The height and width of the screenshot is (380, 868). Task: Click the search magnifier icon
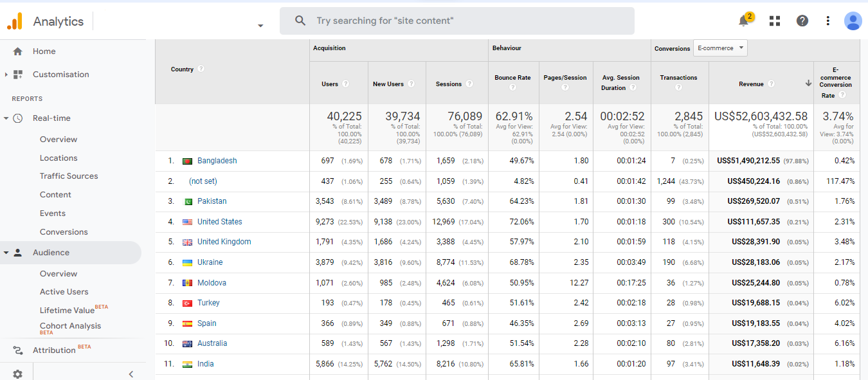[300, 20]
